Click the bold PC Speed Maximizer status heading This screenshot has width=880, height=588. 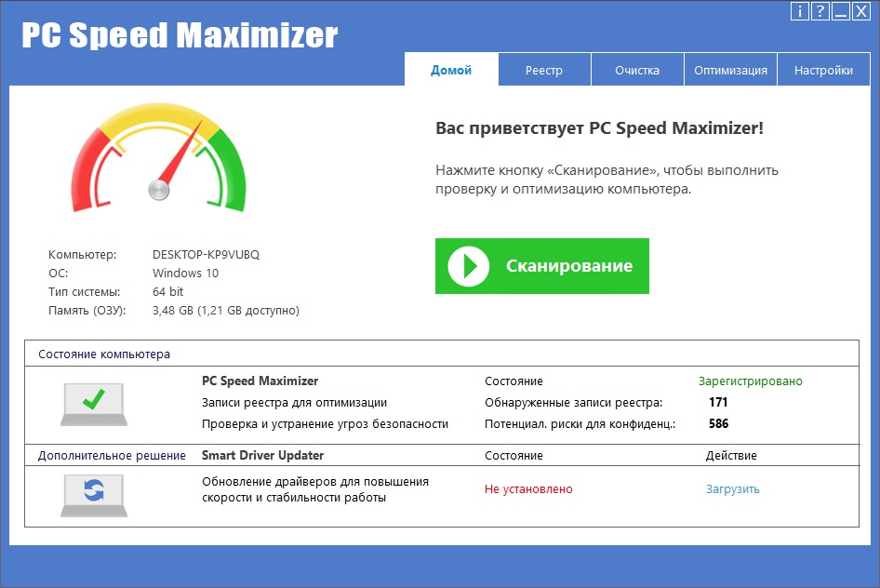[260, 381]
